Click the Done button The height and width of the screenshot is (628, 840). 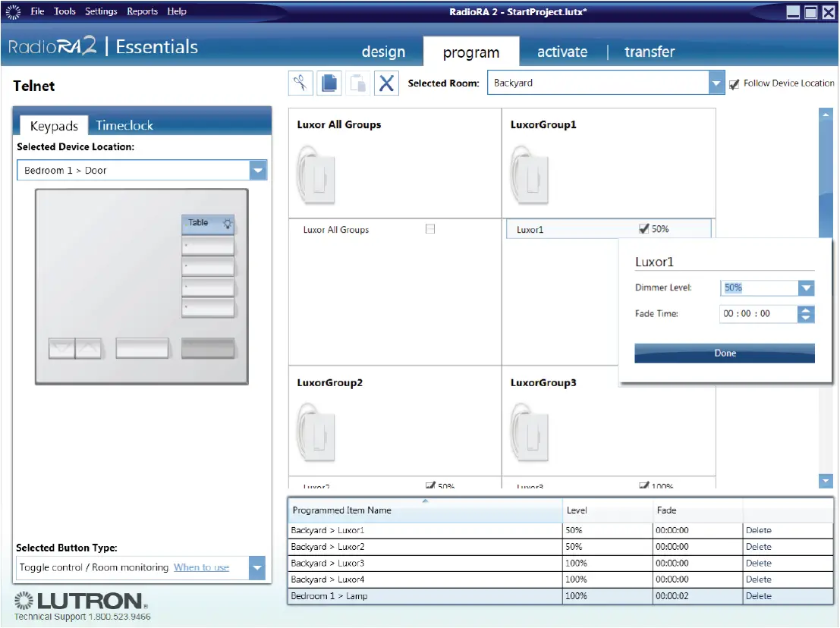click(725, 353)
